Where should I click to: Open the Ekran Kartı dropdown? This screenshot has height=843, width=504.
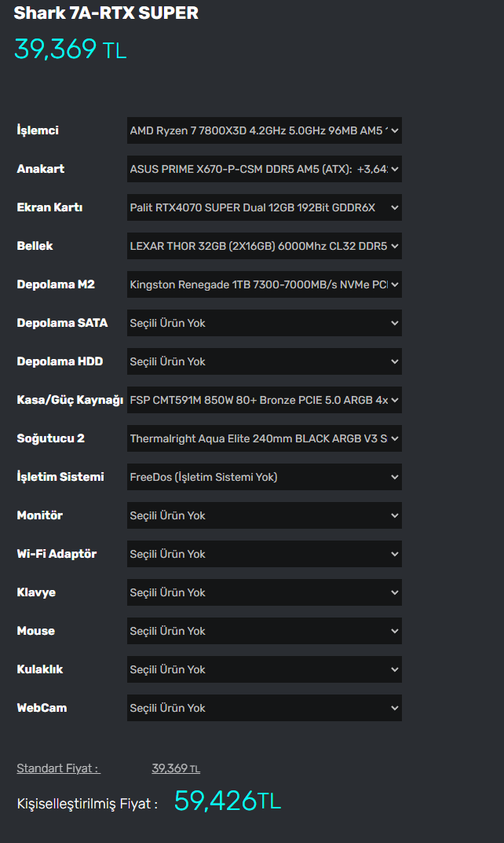click(264, 207)
